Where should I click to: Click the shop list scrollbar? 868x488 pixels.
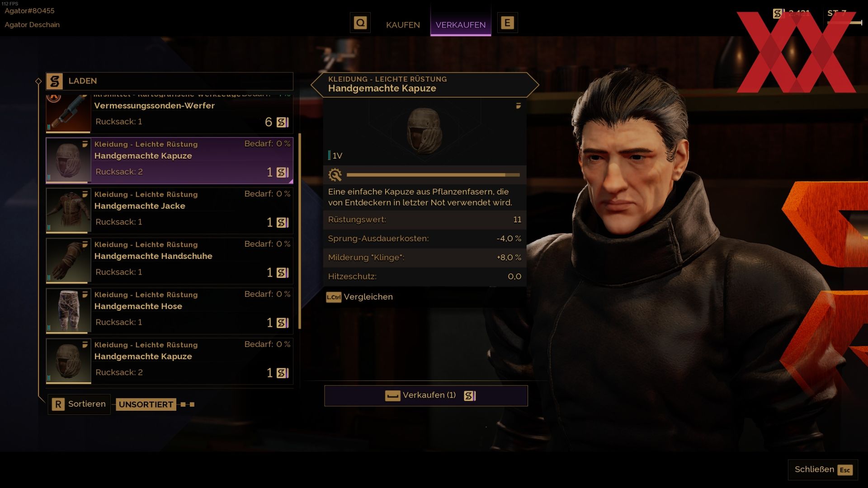300,231
